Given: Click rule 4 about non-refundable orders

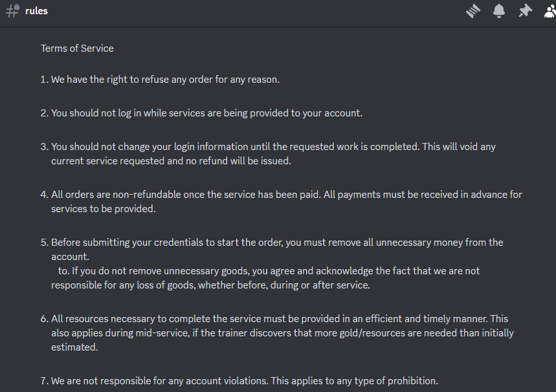Looking at the screenshot, I should [286, 195].
